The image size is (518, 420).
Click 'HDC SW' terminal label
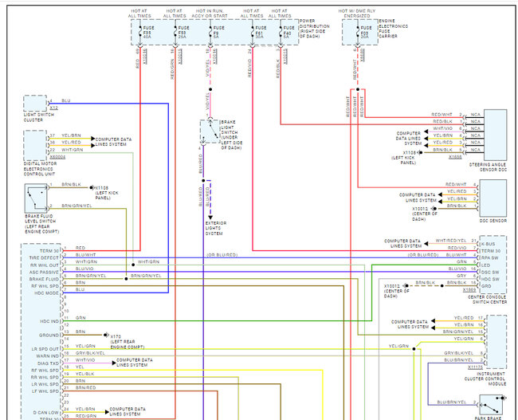(x=490, y=279)
